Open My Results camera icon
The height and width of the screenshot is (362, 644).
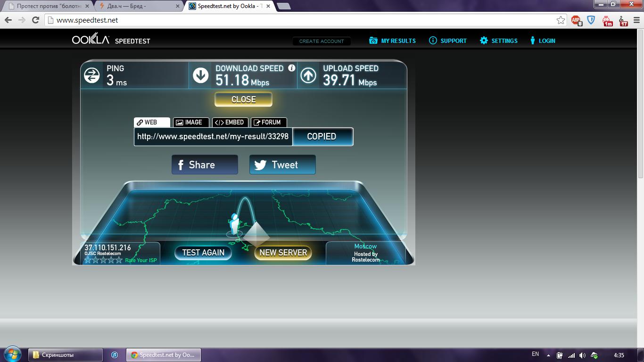373,41
